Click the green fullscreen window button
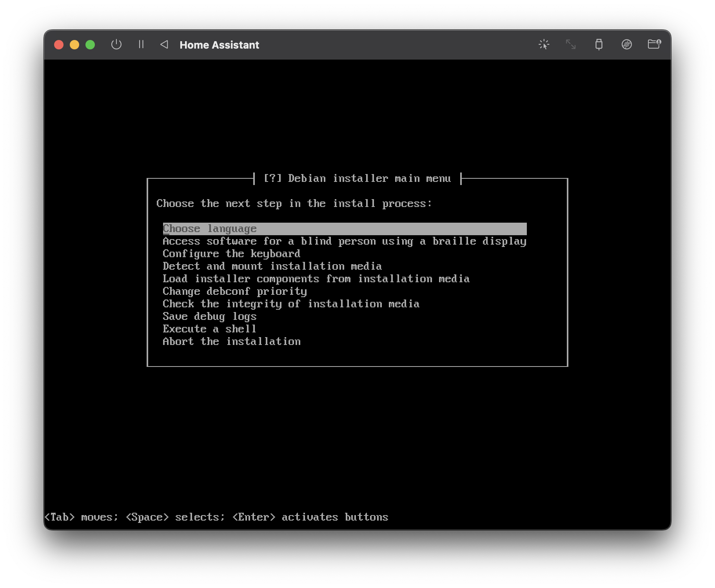This screenshot has height=588, width=715. coord(90,45)
